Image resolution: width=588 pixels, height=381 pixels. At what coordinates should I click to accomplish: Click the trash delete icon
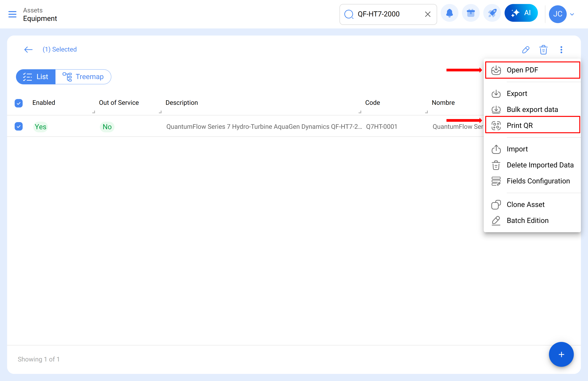click(x=543, y=50)
